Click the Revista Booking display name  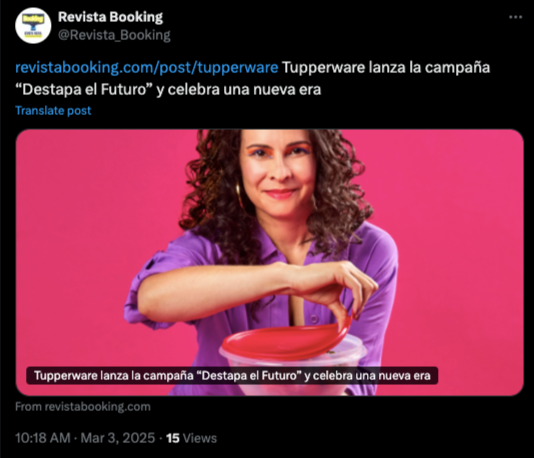point(110,17)
